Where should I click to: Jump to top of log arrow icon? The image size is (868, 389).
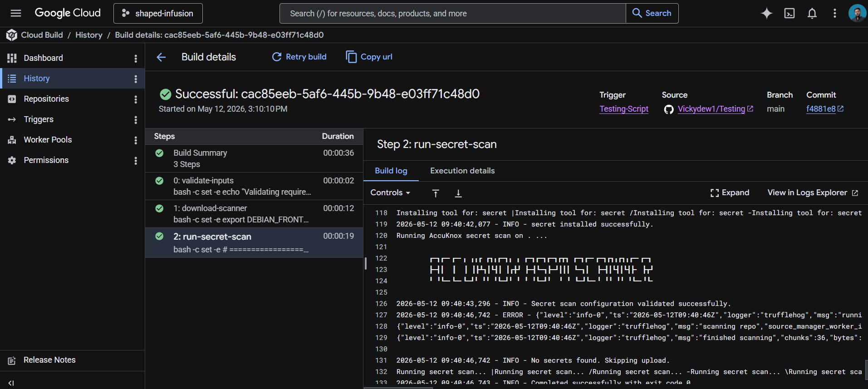436,193
